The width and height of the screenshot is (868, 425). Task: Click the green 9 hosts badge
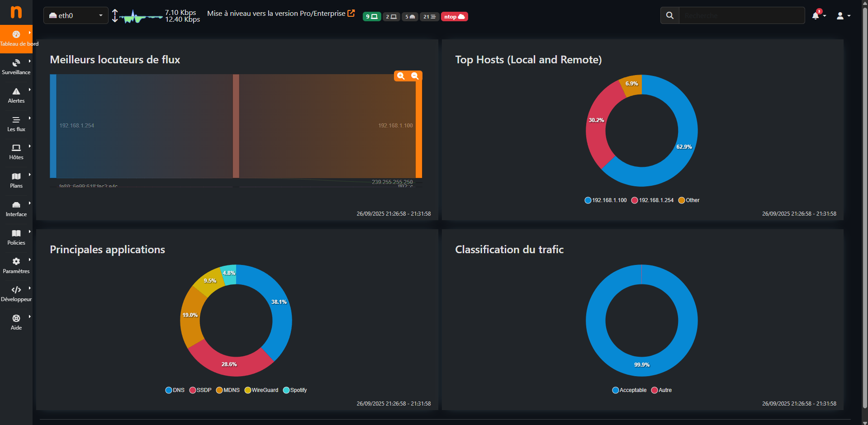[371, 17]
